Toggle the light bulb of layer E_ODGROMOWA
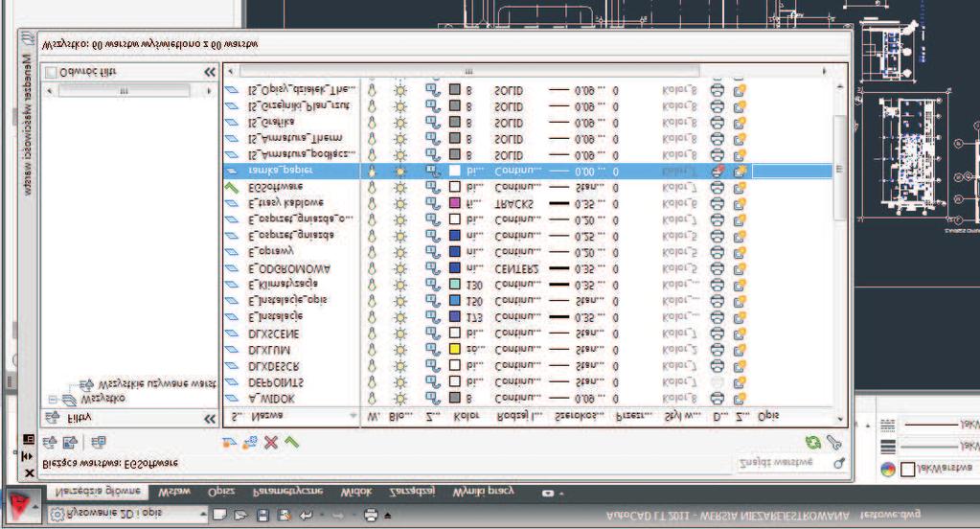 coord(372,268)
